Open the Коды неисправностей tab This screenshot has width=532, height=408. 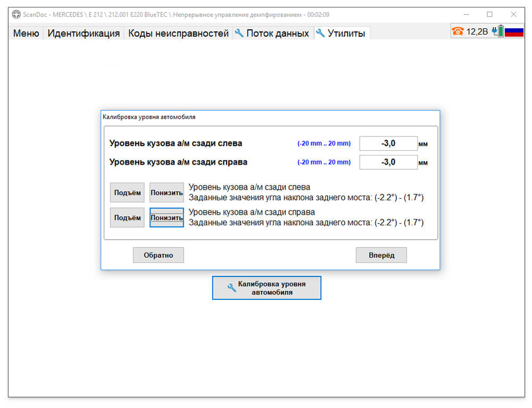(178, 34)
